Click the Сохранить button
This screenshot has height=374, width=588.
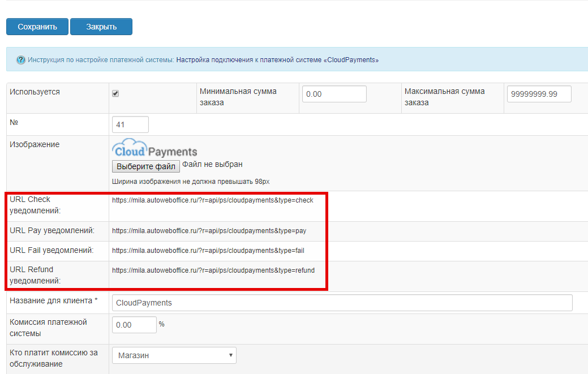point(37,27)
